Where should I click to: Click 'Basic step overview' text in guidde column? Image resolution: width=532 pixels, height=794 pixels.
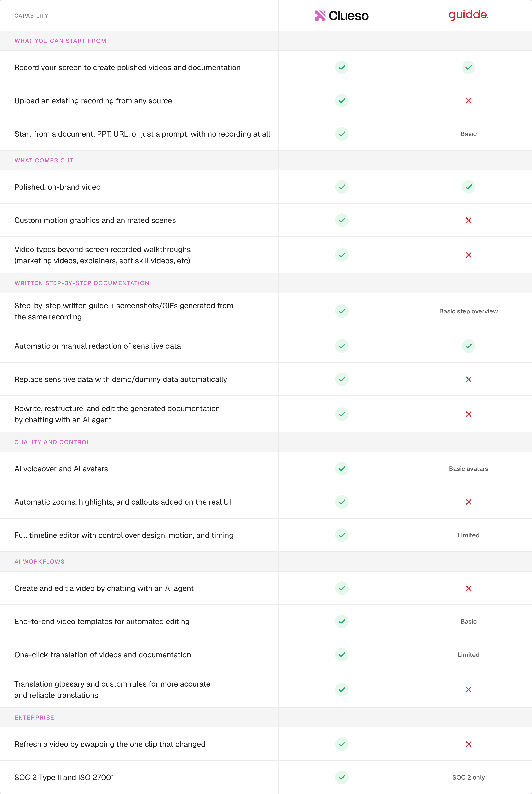(468, 311)
